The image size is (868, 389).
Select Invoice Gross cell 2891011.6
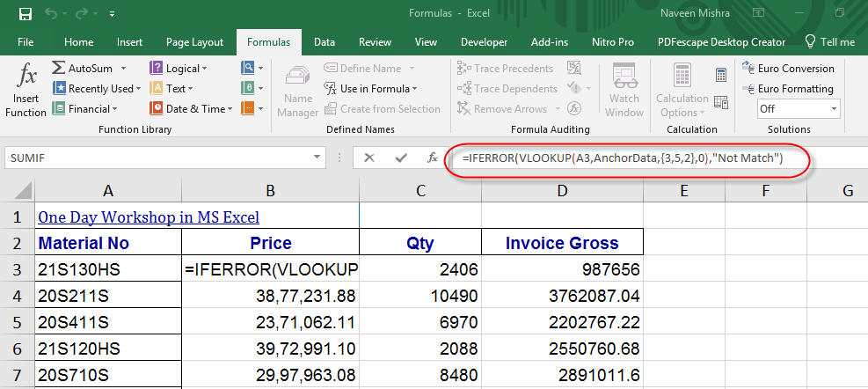[562, 375]
